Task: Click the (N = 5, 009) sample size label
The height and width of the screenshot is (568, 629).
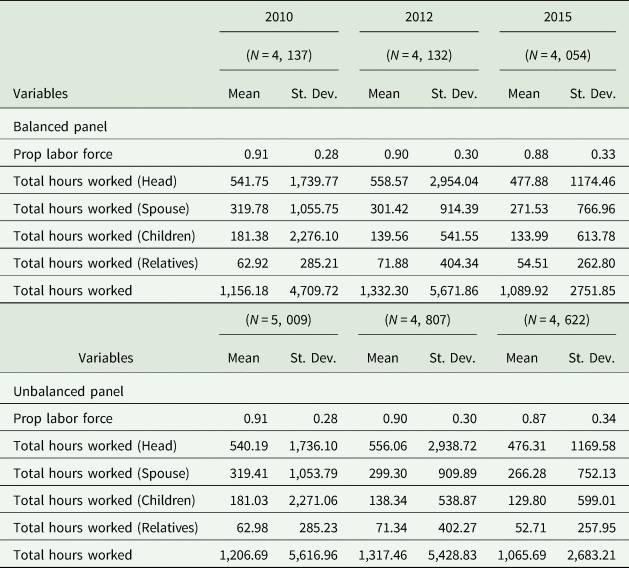Action: coord(279,320)
